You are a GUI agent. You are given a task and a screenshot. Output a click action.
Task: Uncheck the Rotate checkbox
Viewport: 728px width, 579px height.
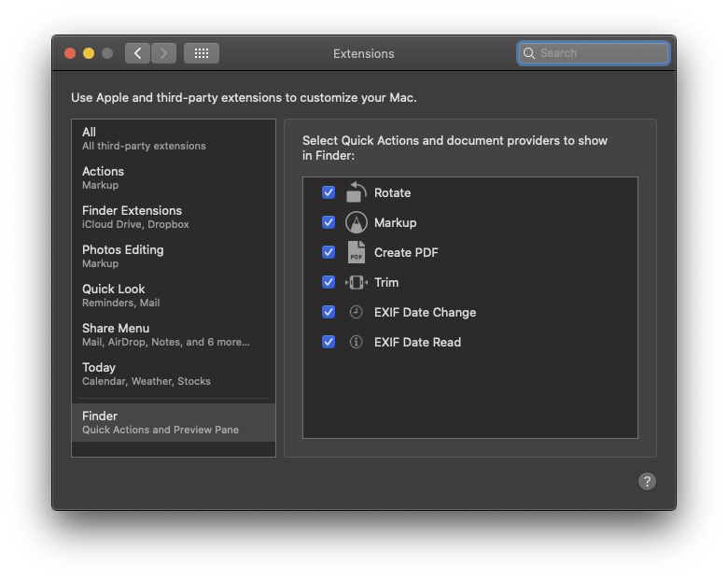point(329,192)
